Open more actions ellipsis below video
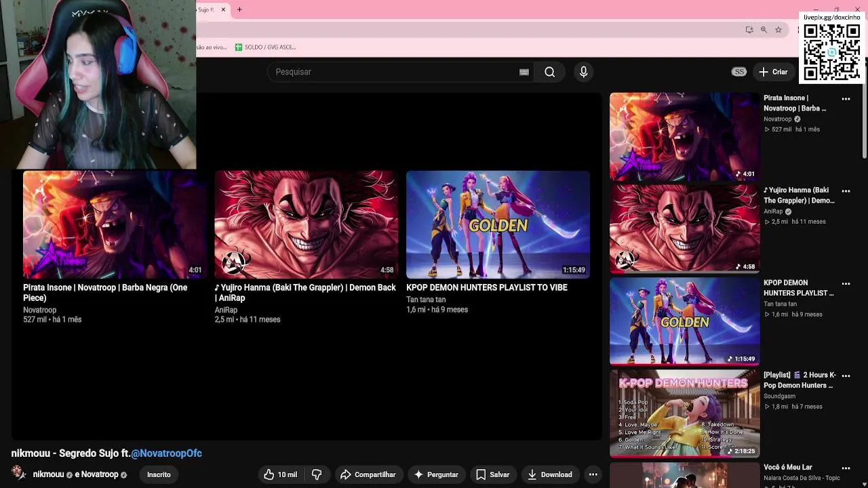Viewport: 868px width, 488px height. 593,474
